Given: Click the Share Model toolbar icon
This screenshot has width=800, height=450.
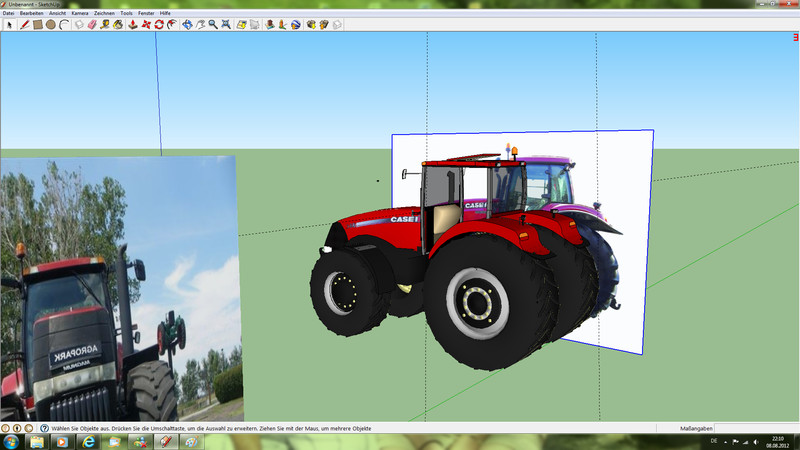Looking at the screenshot, I should [x=324, y=24].
